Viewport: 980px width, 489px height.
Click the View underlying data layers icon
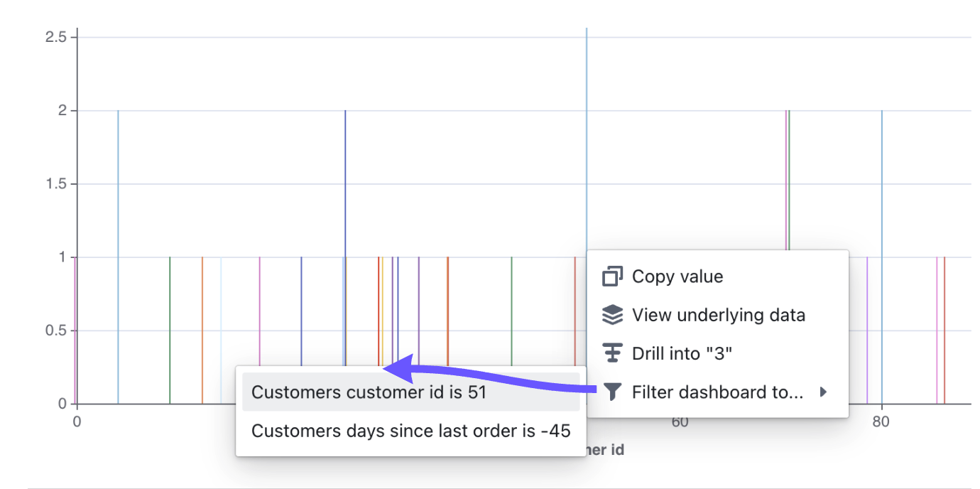[612, 315]
